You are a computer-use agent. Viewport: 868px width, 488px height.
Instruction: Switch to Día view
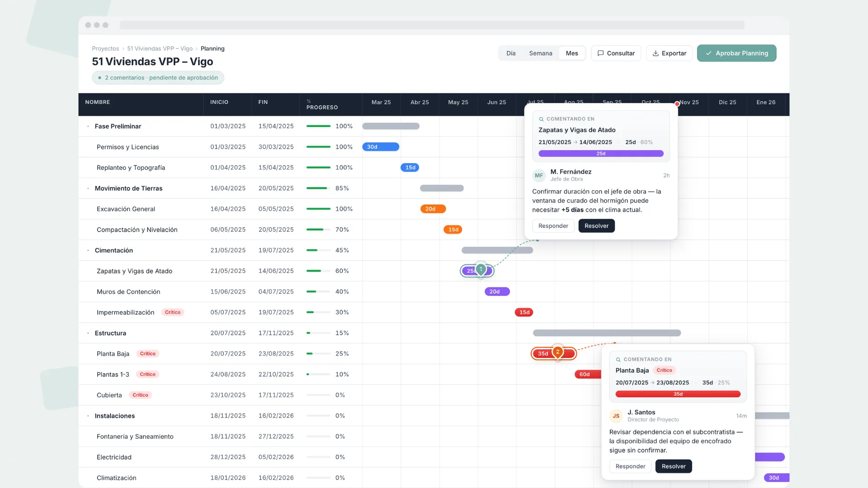tap(511, 53)
